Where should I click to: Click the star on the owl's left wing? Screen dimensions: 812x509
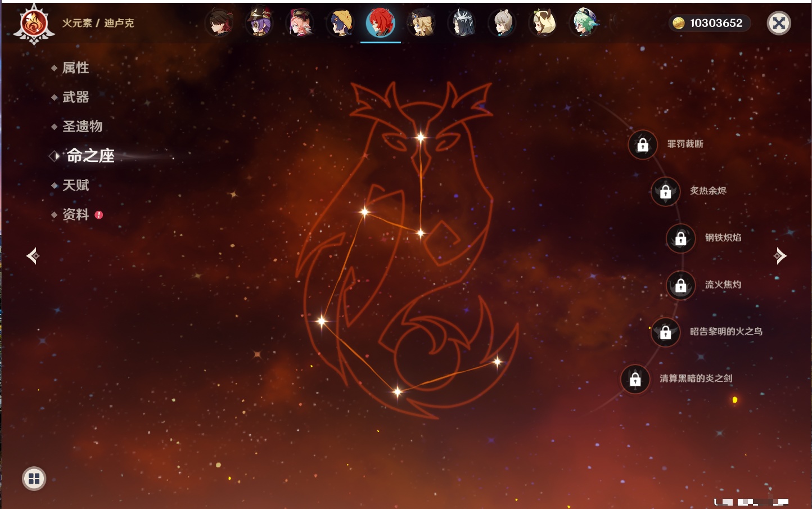(x=364, y=212)
